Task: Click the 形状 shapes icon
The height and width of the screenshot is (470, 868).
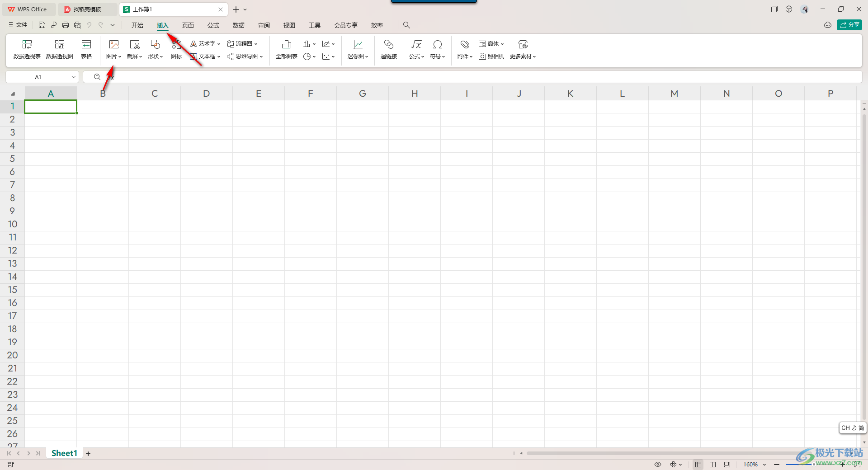Action: coord(155,44)
